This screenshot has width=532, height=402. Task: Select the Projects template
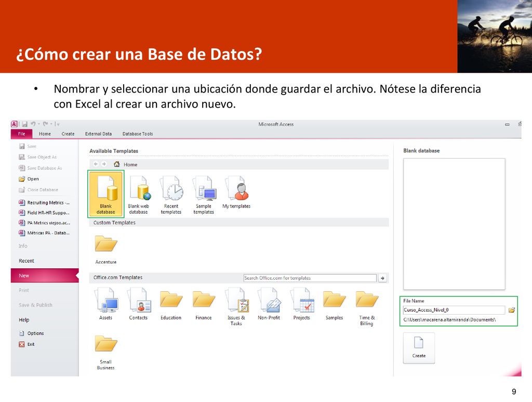tap(302, 304)
